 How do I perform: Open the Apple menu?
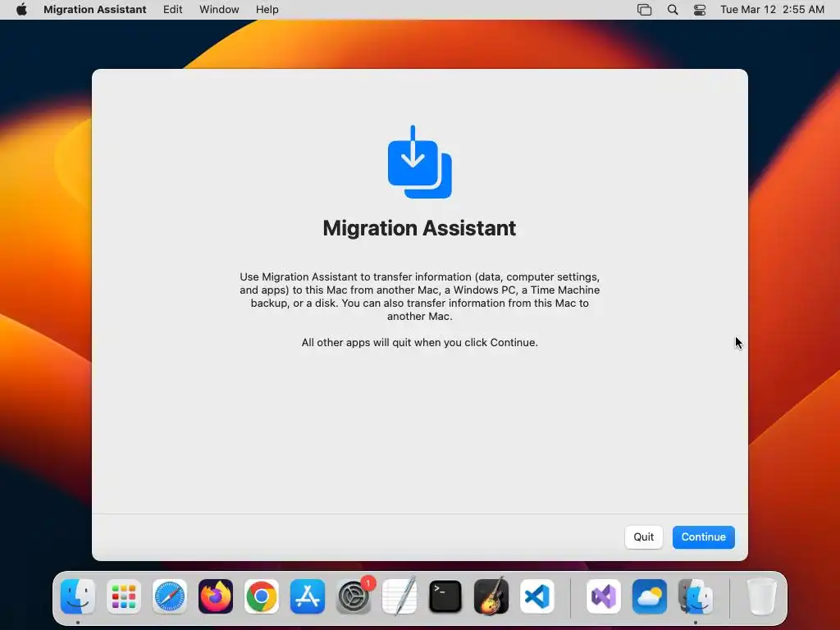[x=21, y=10]
